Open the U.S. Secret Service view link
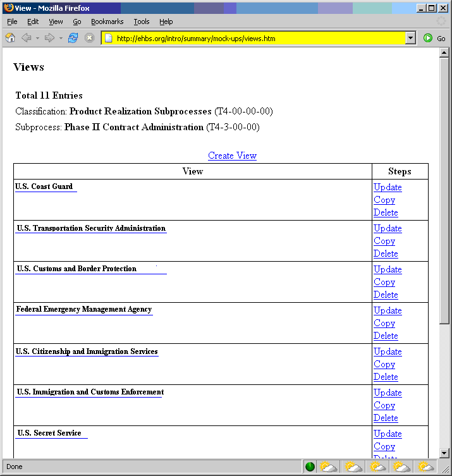Viewport: 452px width, 476px height. (49, 433)
